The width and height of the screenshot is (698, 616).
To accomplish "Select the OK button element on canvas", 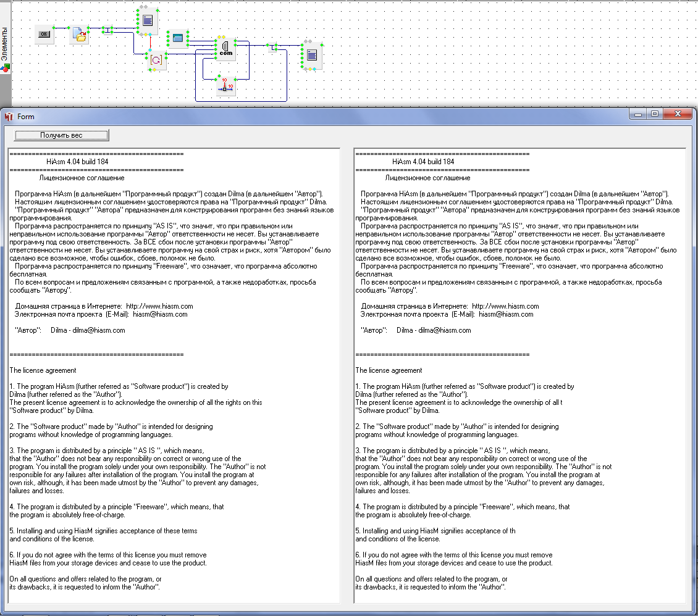I will point(44,35).
